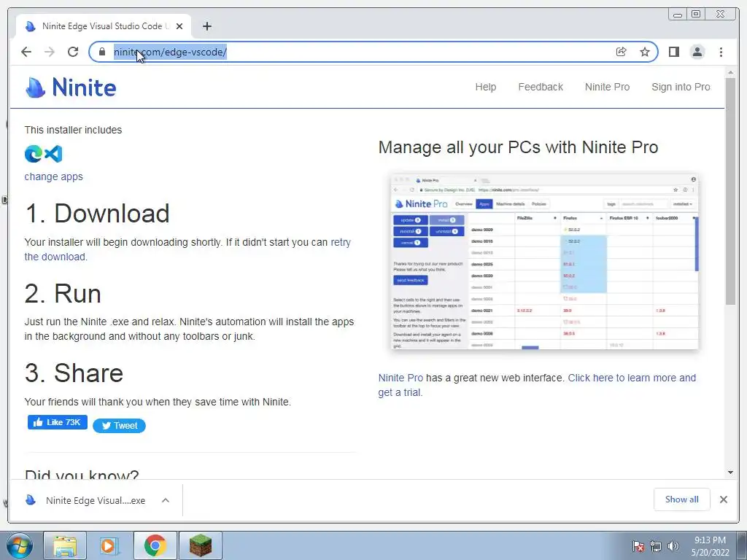Screen dimensions: 747x560
Task: Open the Ninite Pro screenshot thumbnail
Action: [x=544, y=262]
